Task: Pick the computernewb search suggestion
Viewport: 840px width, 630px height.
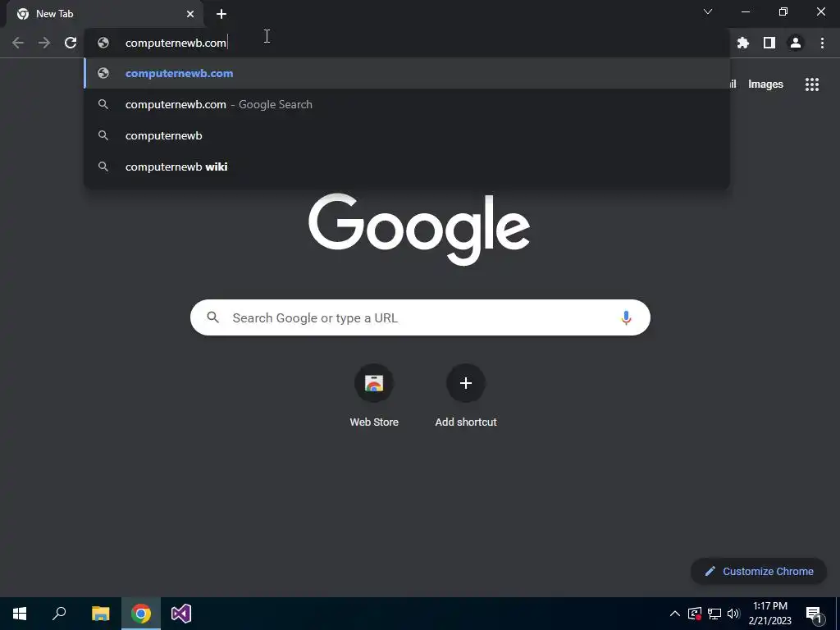Action: pos(407,135)
